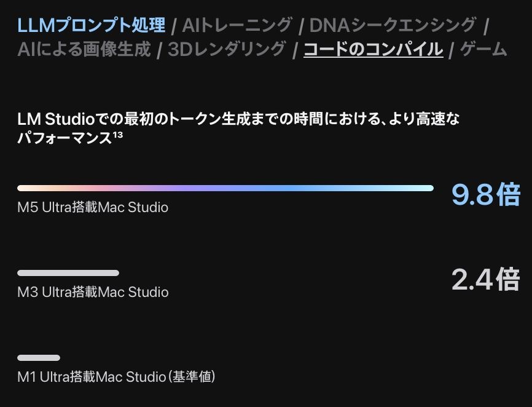The image size is (532, 407).
Task: Click the M3 Ultra搭載Mac Studio label
Action: click(93, 292)
